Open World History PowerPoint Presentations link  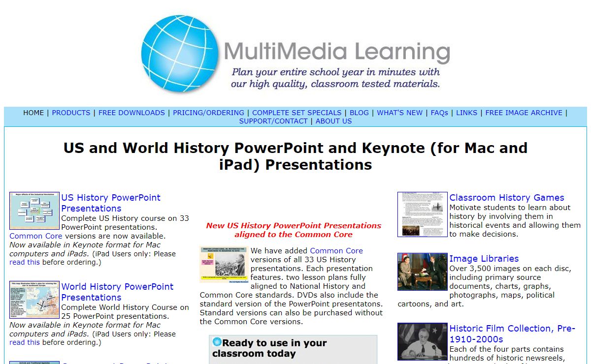coord(117,292)
